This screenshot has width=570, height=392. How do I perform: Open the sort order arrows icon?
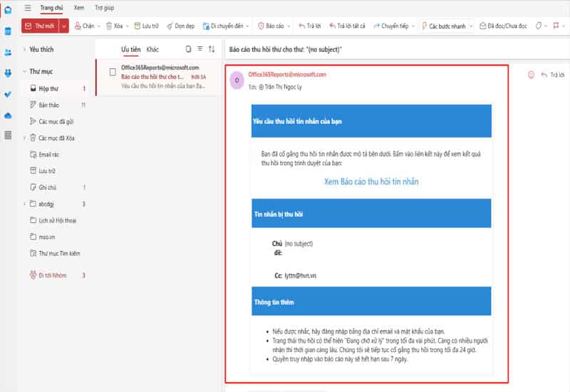click(212, 49)
